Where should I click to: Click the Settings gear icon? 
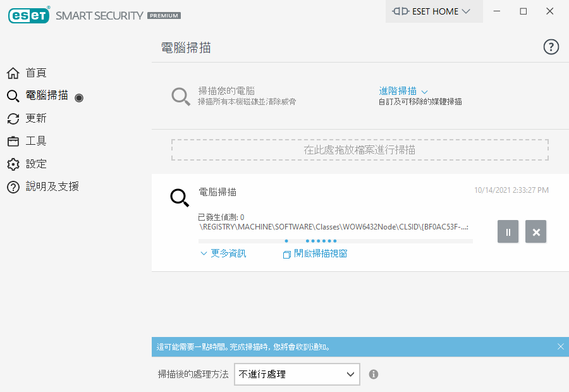pyautogui.click(x=13, y=164)
